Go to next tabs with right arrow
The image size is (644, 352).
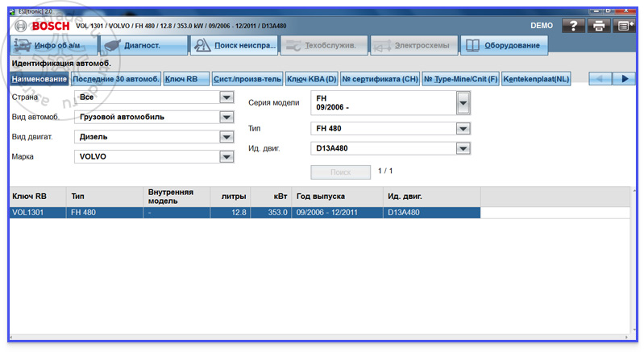(625, 79)
